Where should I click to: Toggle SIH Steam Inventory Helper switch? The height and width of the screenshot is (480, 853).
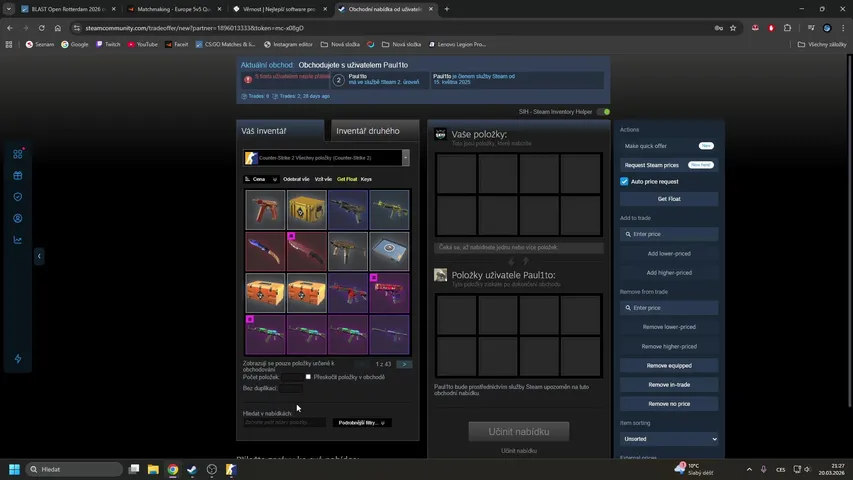(x=603, y=112)
